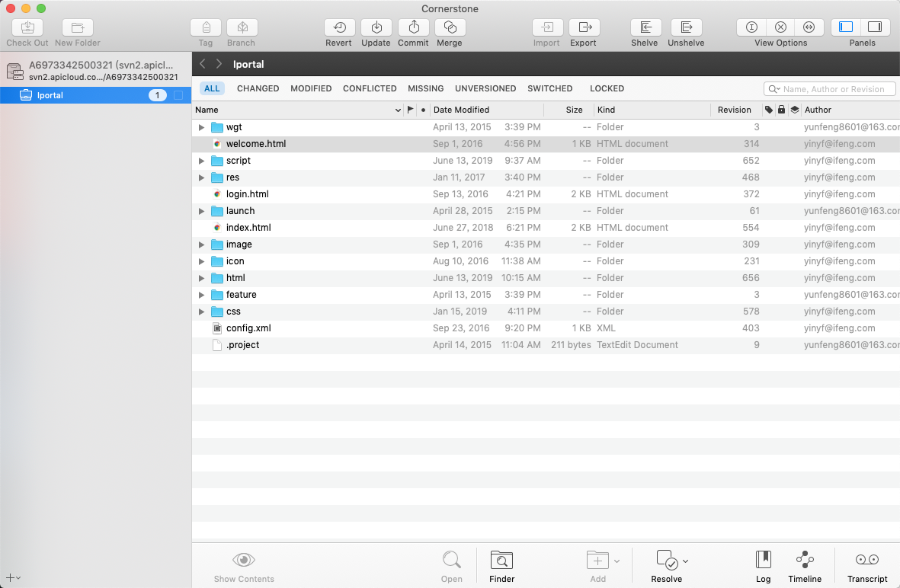This screenshot has width=900, height=588.
Task: Reveal the selection in Finder
Action: tap(501, 560)
